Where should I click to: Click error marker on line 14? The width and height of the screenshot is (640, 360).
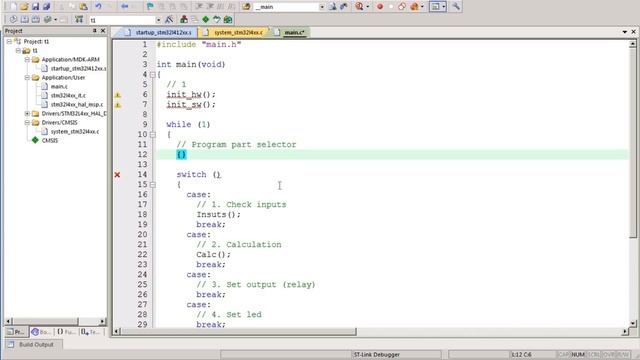[x=117, y=175]
